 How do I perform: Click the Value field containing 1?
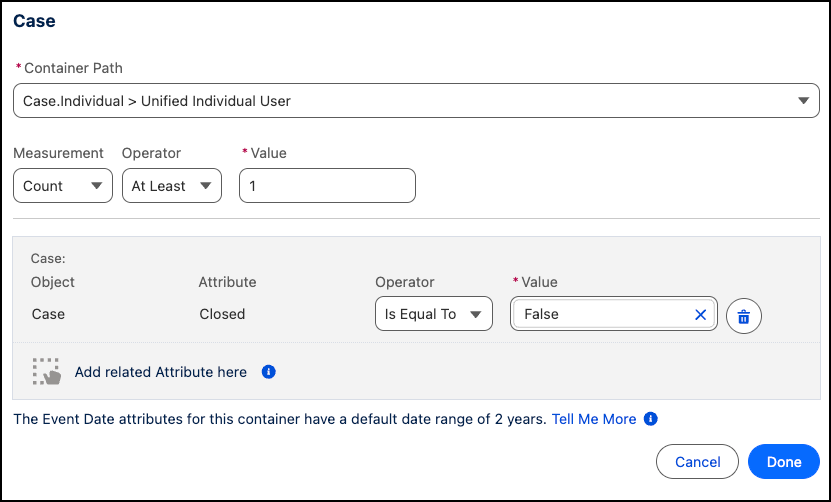327,186
